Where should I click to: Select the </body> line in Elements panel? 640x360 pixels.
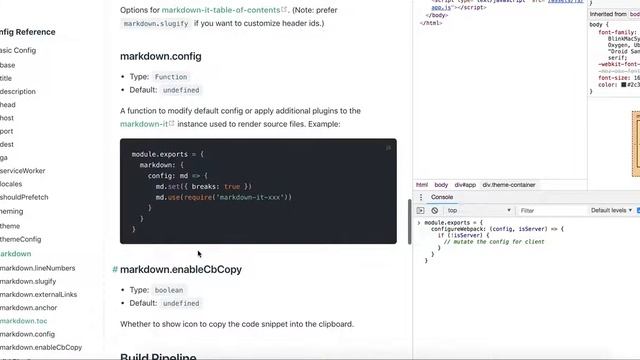point(437,16)
